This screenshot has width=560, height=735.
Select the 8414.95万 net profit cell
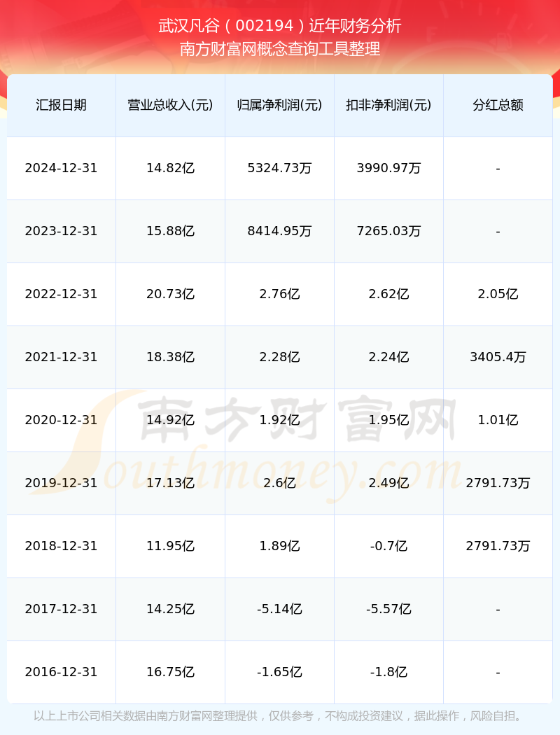pyautogui.click(x=279, y=231)
